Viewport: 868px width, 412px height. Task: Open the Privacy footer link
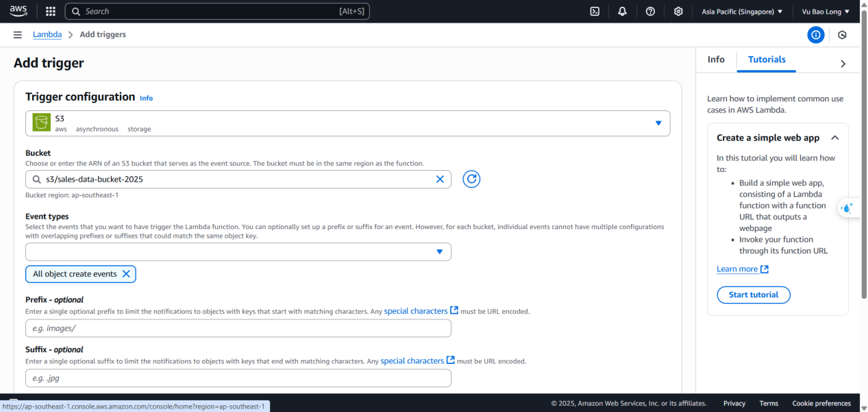point(734,404)
